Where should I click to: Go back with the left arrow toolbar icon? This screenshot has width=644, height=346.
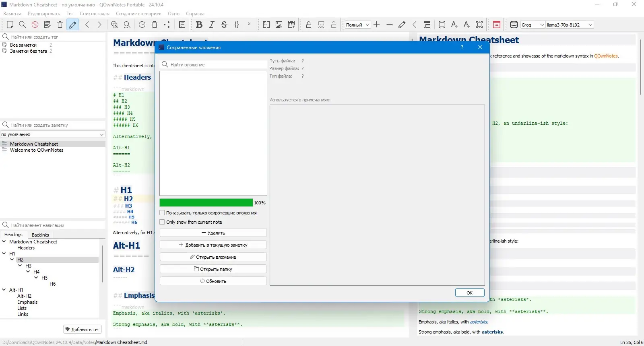click(87, 25)
